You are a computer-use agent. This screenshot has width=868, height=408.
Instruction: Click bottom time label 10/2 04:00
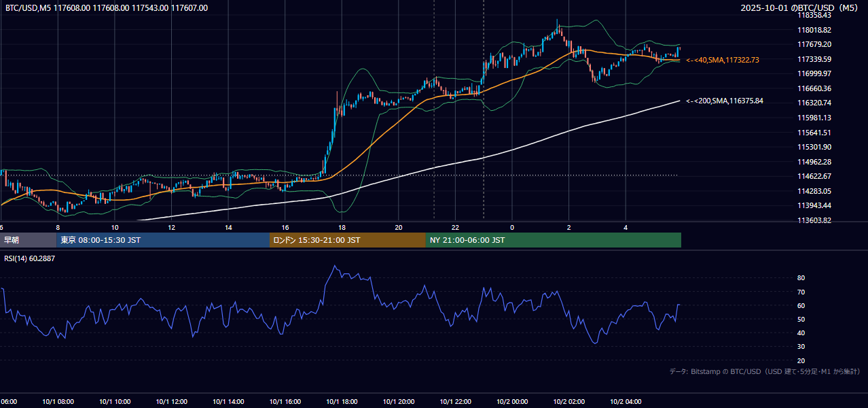tap(626, 402)
